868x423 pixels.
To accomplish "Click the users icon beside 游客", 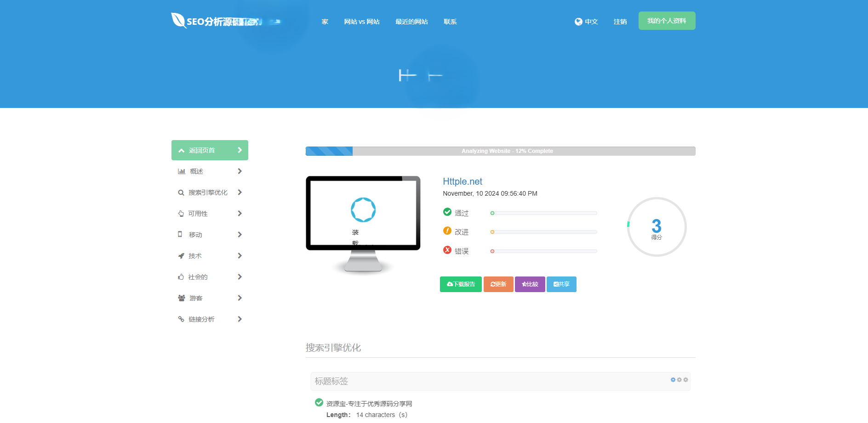I will point(182,298).
